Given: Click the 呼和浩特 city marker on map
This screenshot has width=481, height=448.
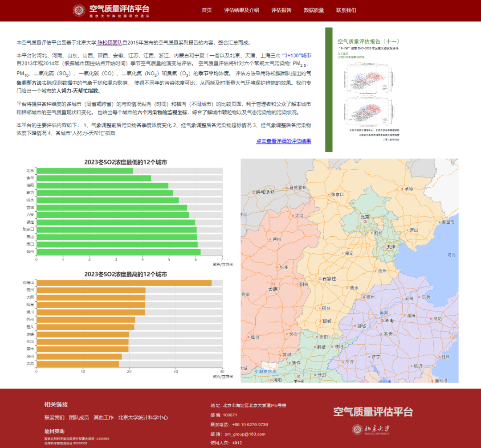Looking at the screenshot, I should [254, 193].
